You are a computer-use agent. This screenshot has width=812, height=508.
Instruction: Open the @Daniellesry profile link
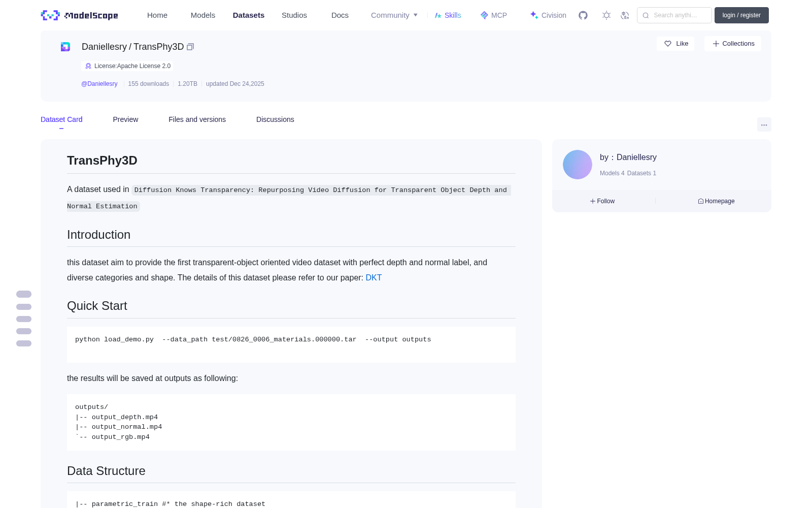pos(99,84)
